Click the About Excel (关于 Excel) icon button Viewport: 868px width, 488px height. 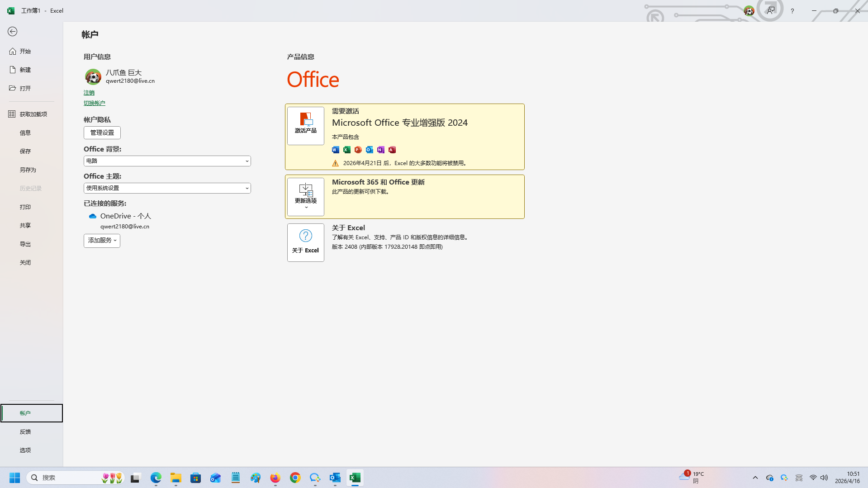click(x=306, y=242)
